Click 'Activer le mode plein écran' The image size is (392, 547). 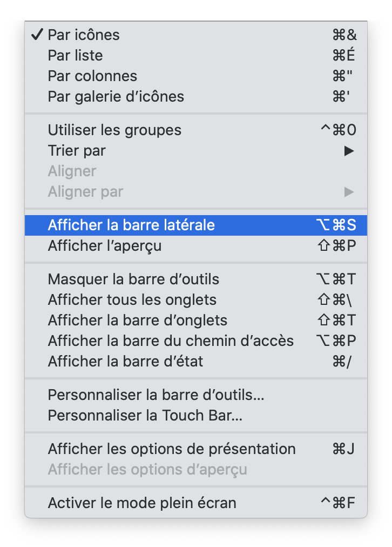142,503
